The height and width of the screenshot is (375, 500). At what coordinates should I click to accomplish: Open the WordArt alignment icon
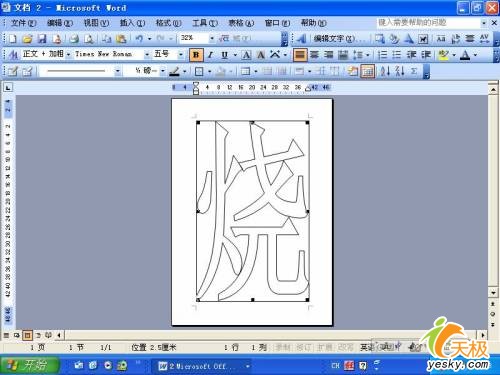pos(470,39)
